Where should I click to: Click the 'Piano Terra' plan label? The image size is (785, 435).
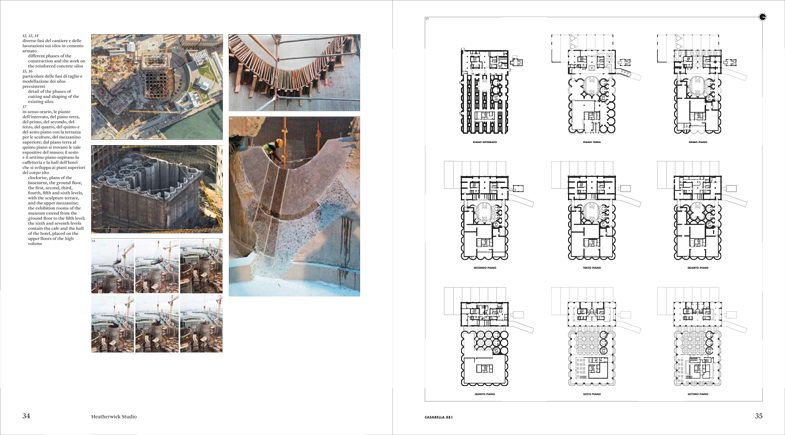(592, 142)
